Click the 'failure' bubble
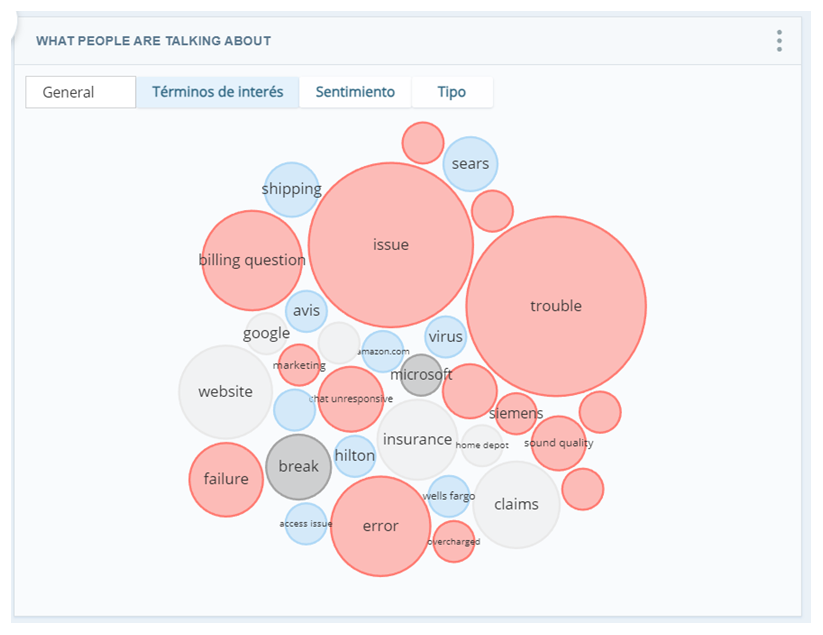The height and width of the screenshot is (635, 823). pos(226,480)
